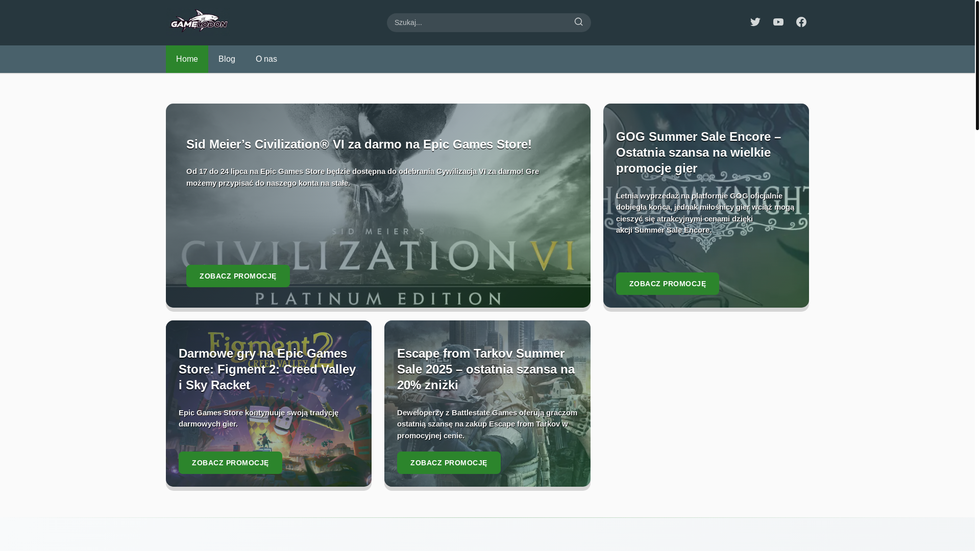Click the Figment 2 description paragraph

click(x=258, y=418)
